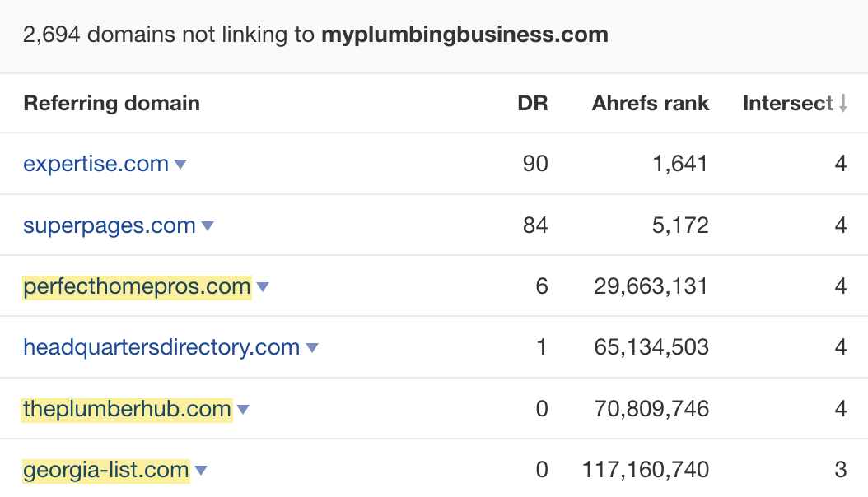This screenshot has width=868, height=497.
Task: Click the headquartersdirectory.com link
Action: pyautogui.click(x=161, y=347)
